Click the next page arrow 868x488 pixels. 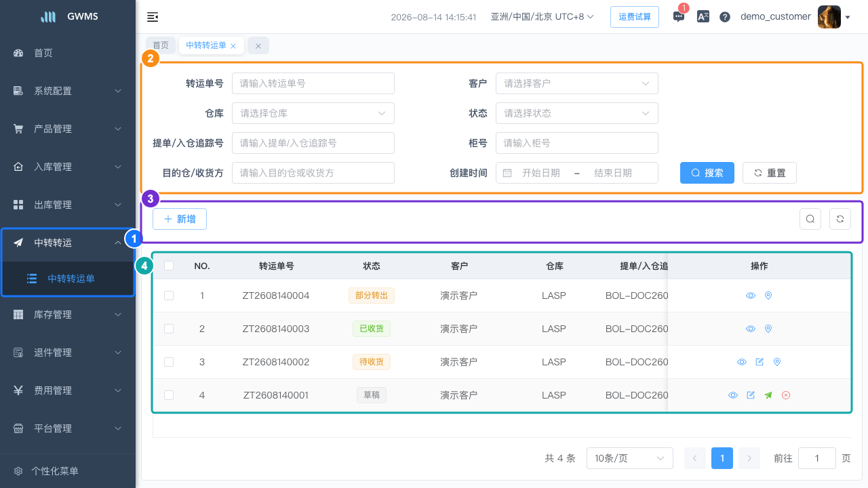(749, 458)
